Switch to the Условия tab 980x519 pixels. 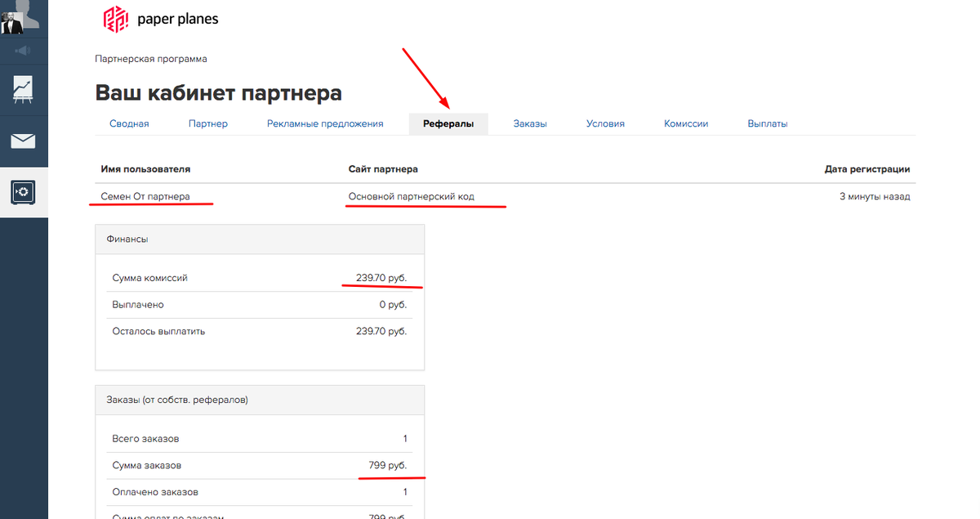(x=605, y=123)
